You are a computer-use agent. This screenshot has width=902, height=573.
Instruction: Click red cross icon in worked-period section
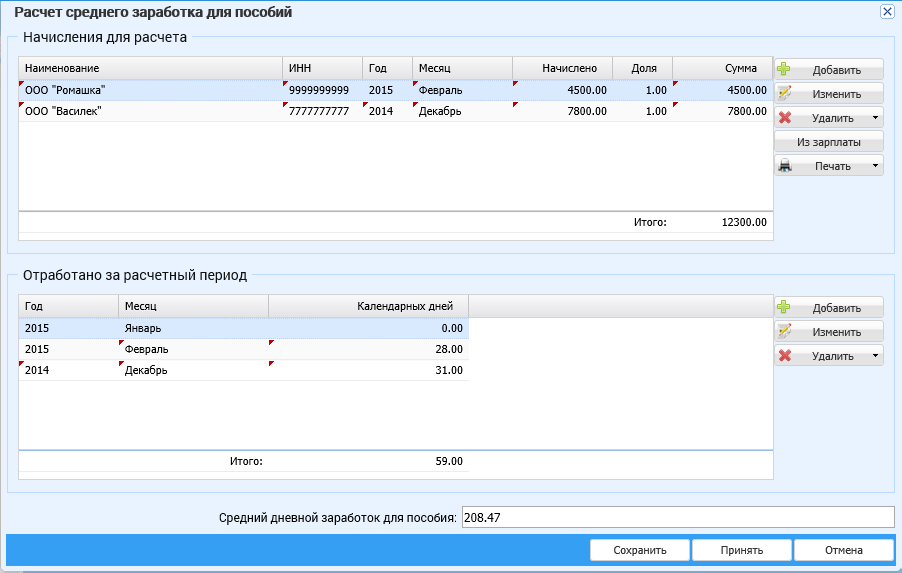[x=785, y=356]
